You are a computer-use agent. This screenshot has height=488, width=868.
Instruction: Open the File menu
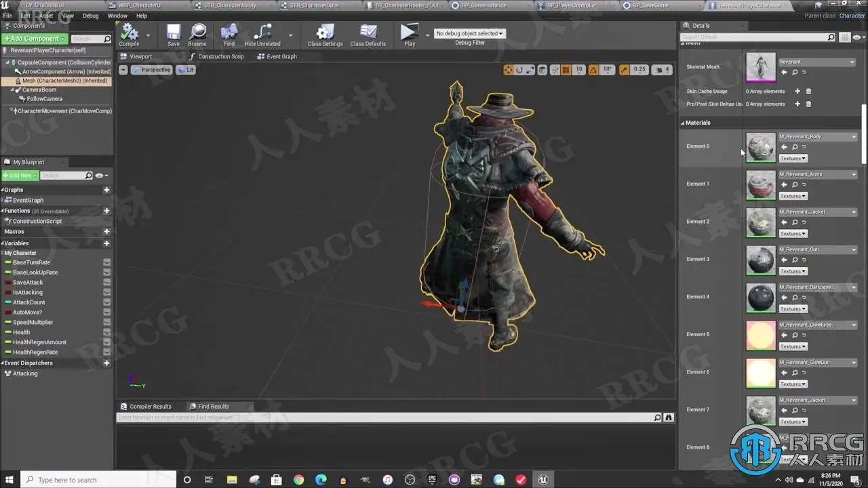pyautogui.click(x=7, y=16)
